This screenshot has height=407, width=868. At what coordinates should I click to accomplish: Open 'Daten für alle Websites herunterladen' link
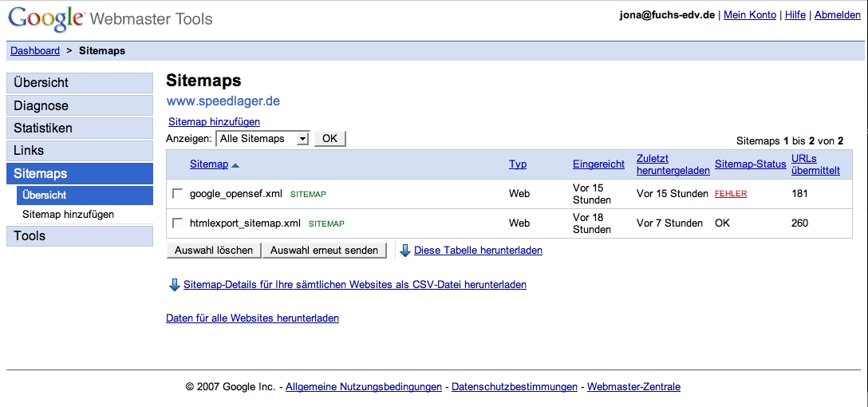click(x=252, y=318)
